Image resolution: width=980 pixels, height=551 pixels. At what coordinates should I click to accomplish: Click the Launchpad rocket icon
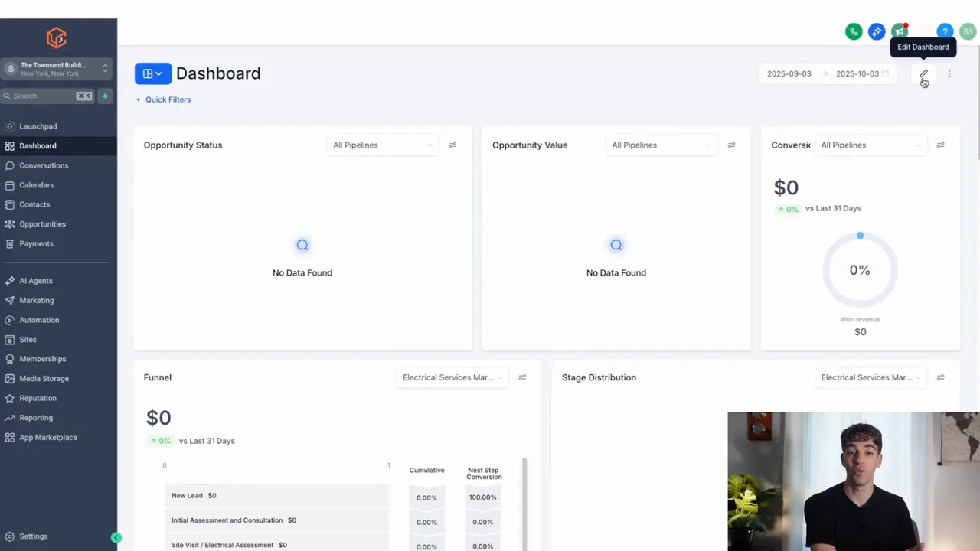click(x=9, y=126)
